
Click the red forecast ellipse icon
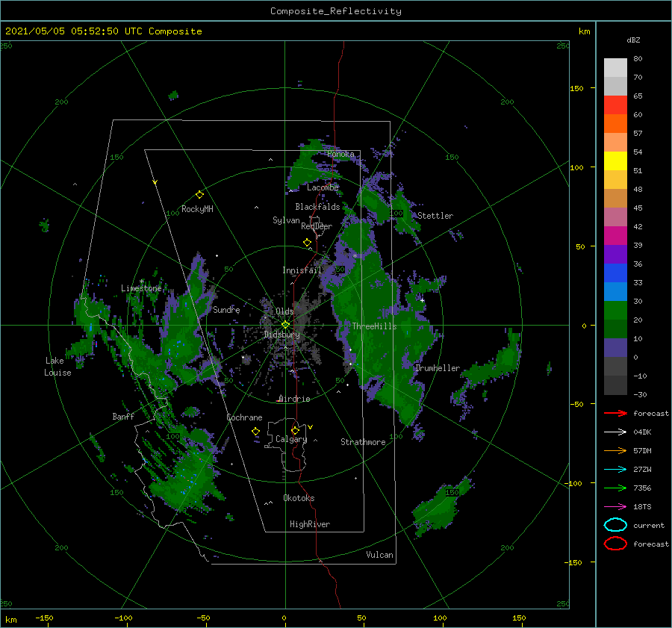click(615, 544)
